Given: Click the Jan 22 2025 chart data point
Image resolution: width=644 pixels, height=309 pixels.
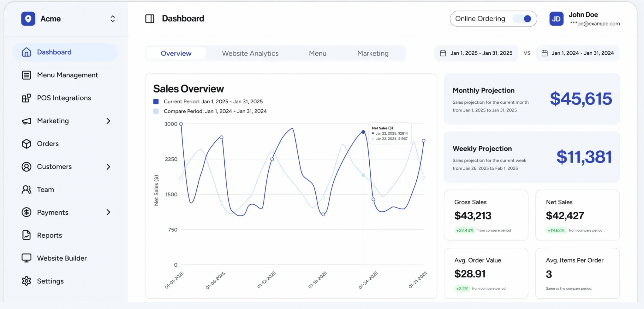Looking at the screenshot, I should click(x=363, y=132).
